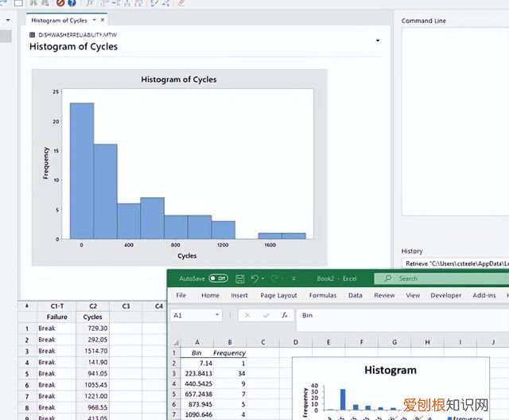Click Insert Function fx beside the formula bar

tap(284, 315)
